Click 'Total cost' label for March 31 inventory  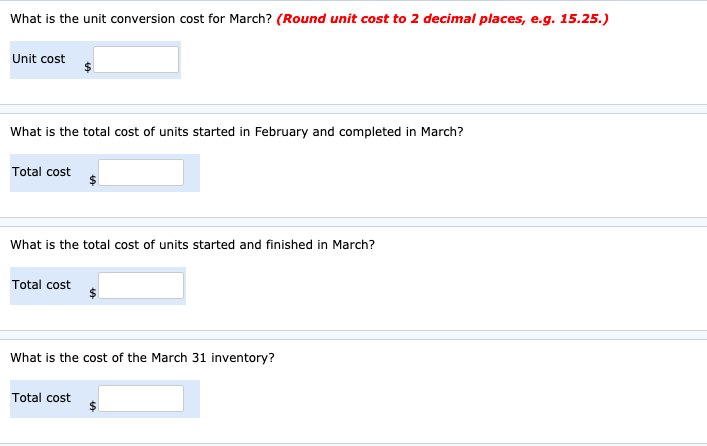(42, 398)
